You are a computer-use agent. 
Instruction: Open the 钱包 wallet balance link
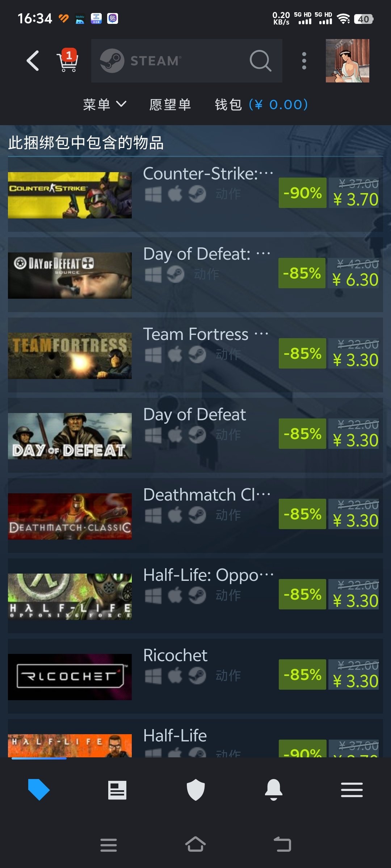click(261, 105)
